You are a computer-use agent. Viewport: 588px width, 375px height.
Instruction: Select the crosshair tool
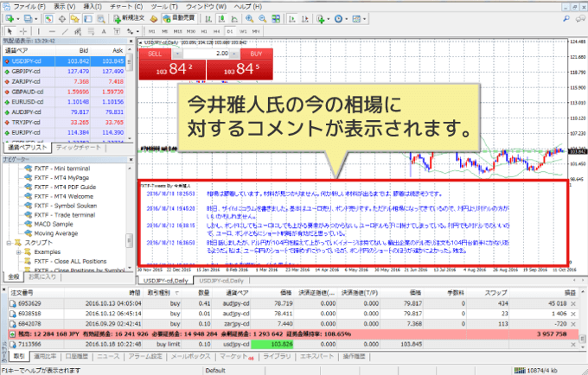coord(22,31)
